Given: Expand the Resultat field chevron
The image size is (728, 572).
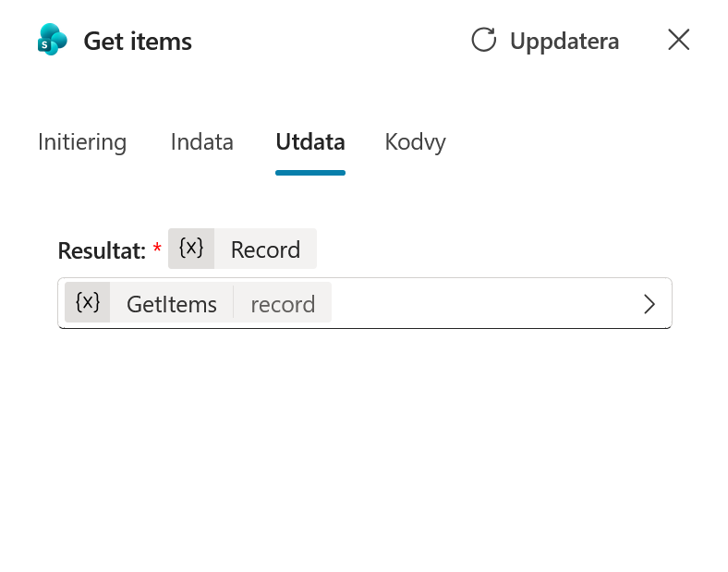Looking at the screenshot, I should (649, 304).
